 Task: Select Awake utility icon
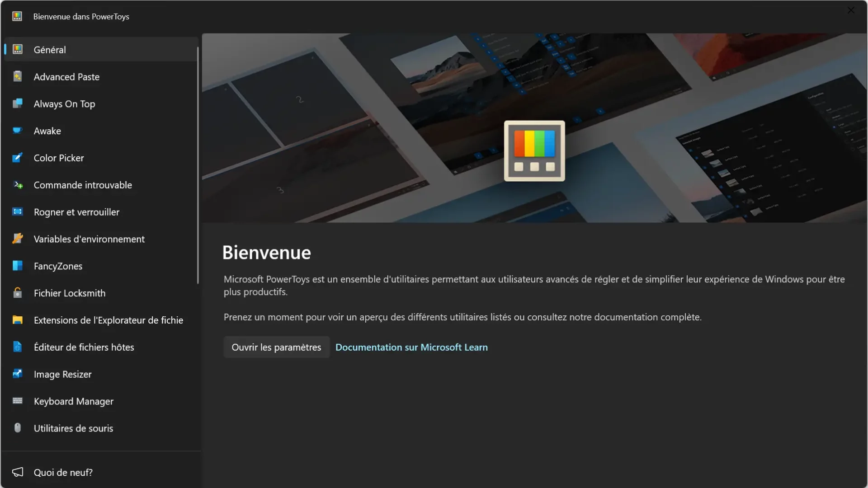(17, 131)
